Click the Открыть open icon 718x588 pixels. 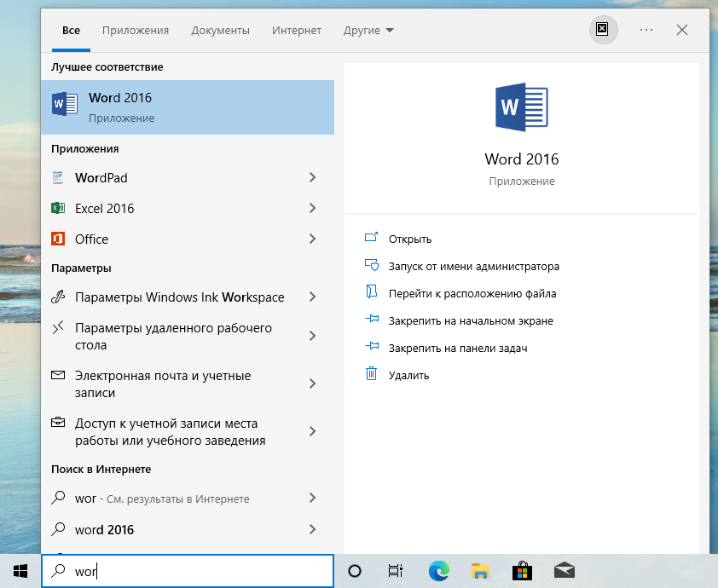point(371,237)
